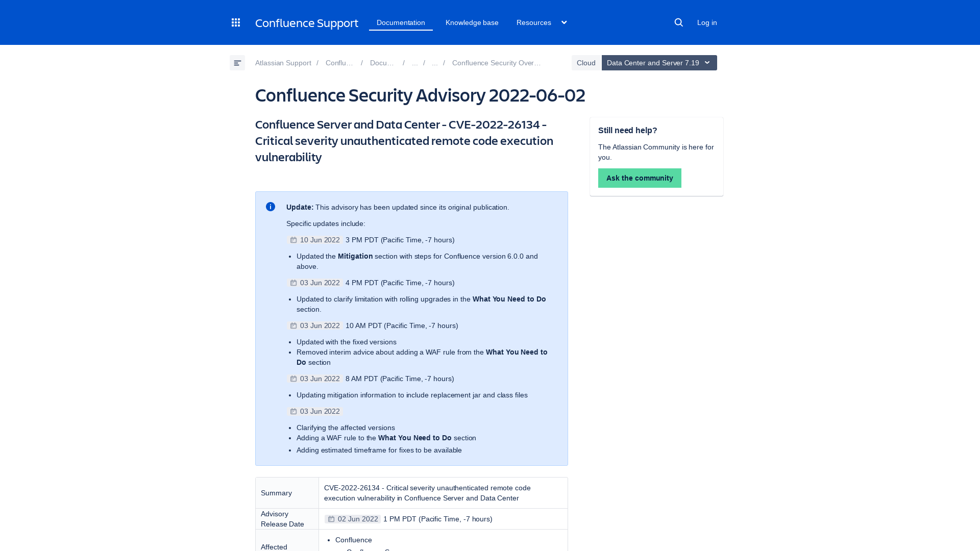Image resolution: width=980 pixels, height=551 pixels.
Task: Click the Ask the community button
Action: click(640, 178)
